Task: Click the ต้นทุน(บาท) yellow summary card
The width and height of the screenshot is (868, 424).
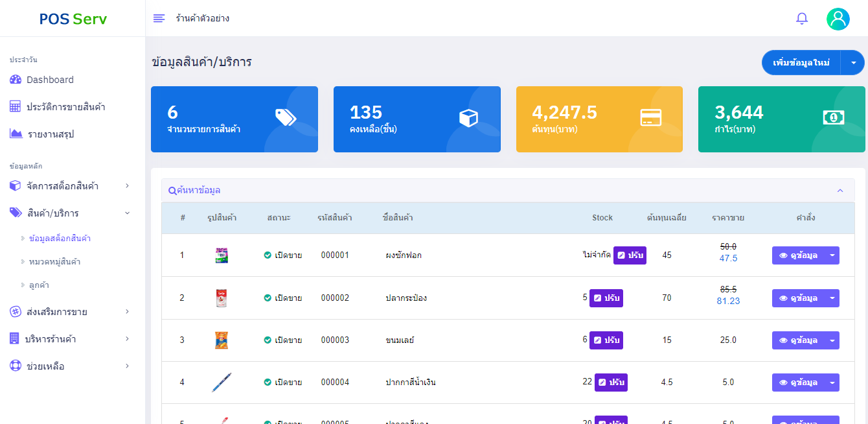Action: 599,119
